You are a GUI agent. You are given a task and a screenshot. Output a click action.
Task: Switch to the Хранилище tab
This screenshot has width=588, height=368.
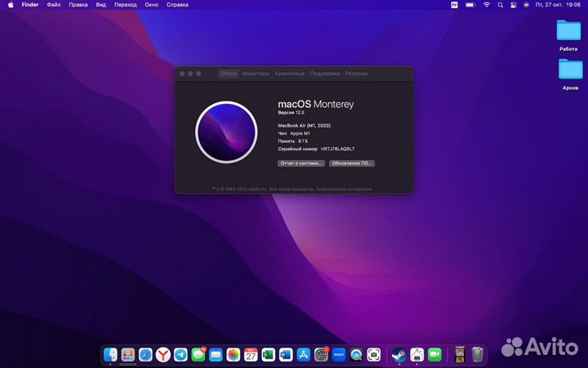[x=289, y=74]
